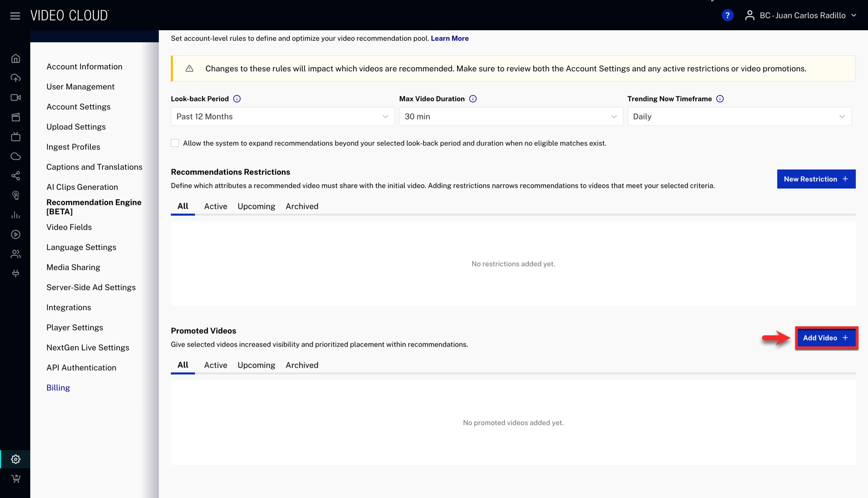Screen dimensions: 868x498
Task: Select Archived tab under Promoted Videos
Action: pos(302,365)
